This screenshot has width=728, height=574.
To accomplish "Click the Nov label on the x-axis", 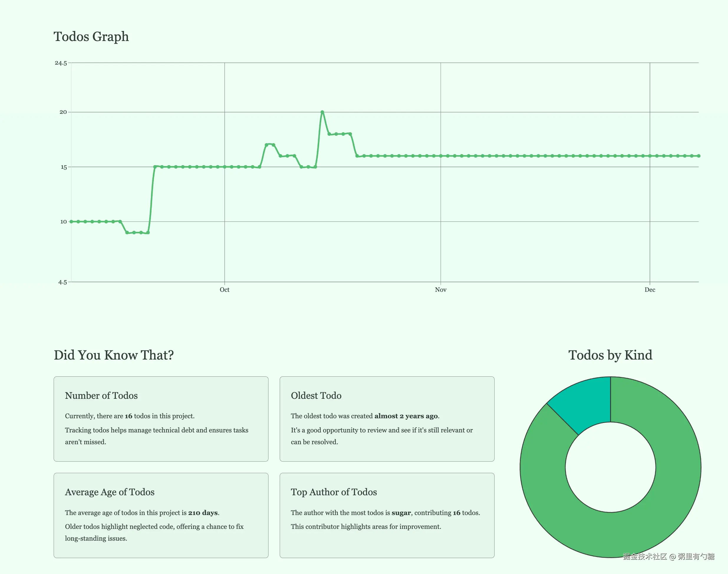I will 441,290.
